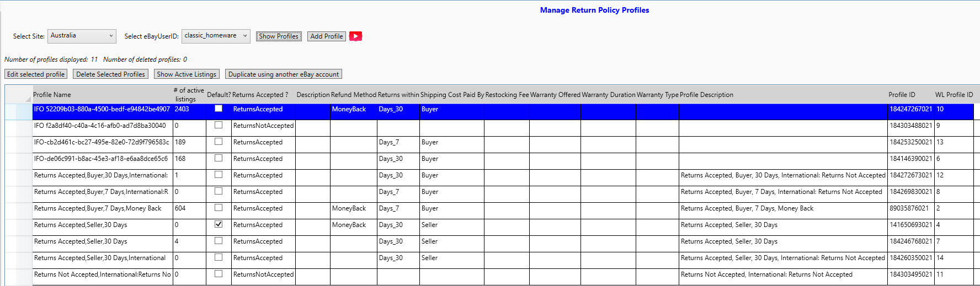Screen dimensions: 980x286
Task: Select row header of IFO f2a8df40 profile
Action: tap(19, 128)
